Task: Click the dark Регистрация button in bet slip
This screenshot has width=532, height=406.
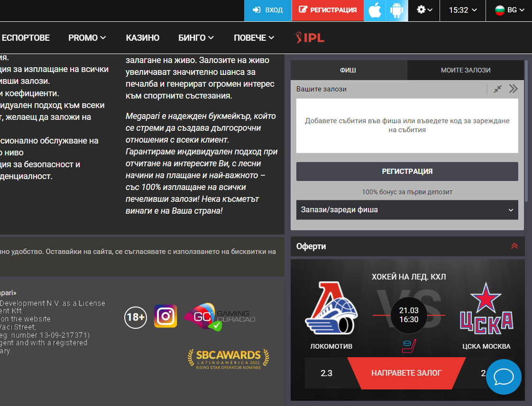Action: tap(407, 171)
